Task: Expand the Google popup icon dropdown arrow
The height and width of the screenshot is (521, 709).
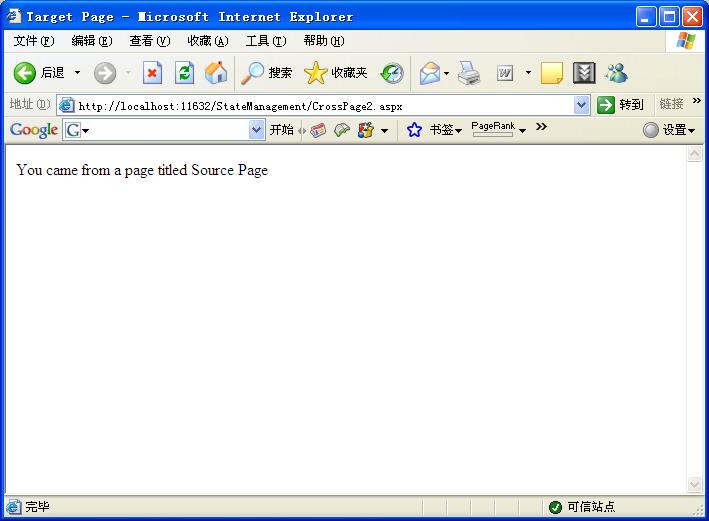Action: [x=384, y=131]
